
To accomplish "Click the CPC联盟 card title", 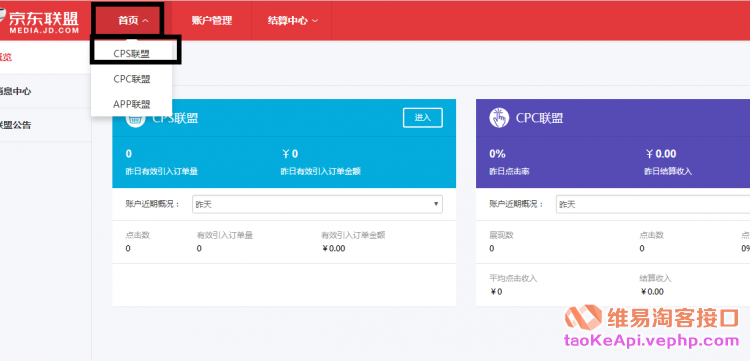I will point(539,118).
